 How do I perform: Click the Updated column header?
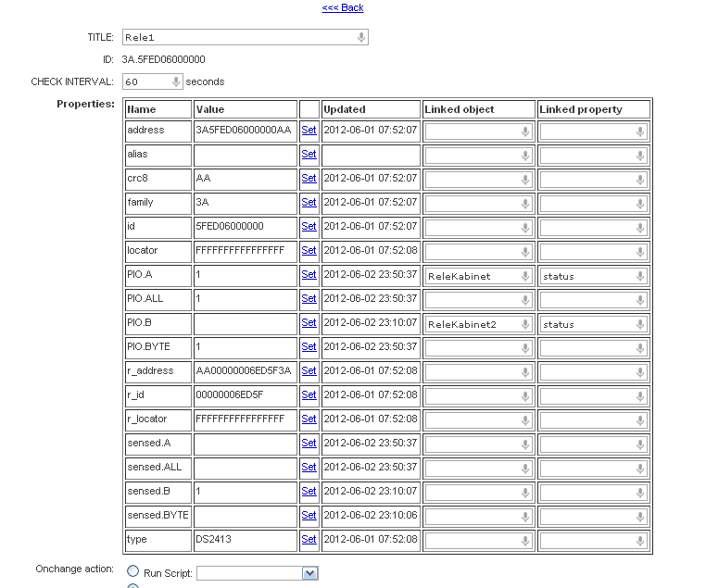click(345, 109)
